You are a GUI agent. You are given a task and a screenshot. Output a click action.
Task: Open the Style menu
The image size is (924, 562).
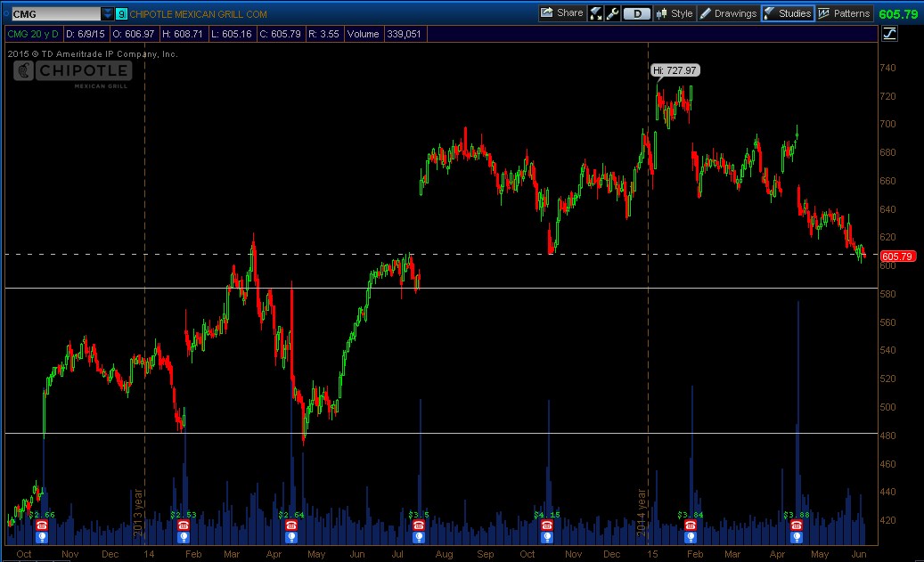click(x=675, y=13)
